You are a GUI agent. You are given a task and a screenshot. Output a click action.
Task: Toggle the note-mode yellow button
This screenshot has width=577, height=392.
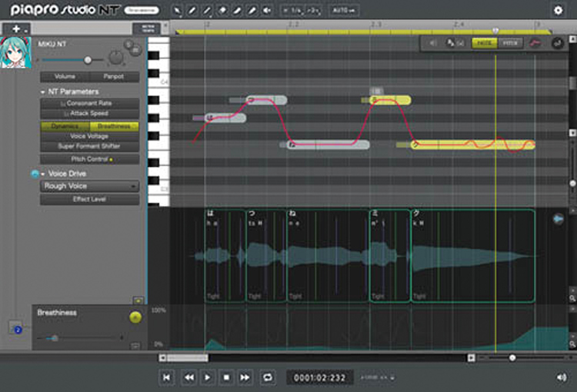(x=484, y=43)
